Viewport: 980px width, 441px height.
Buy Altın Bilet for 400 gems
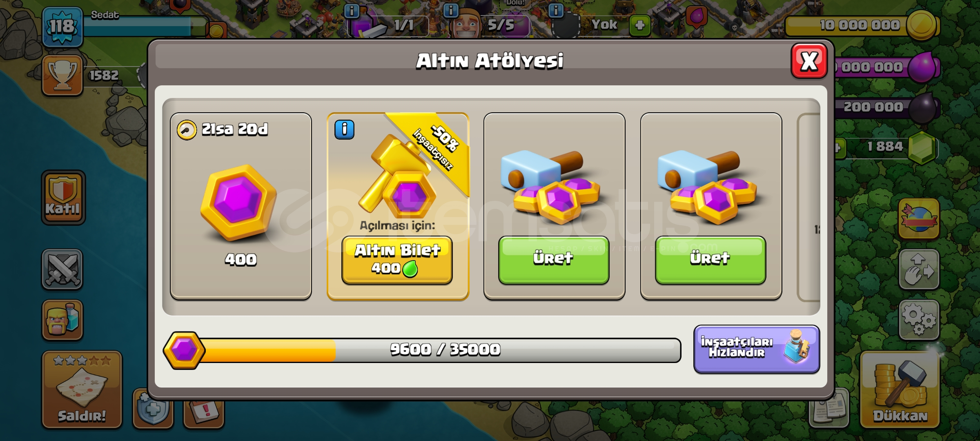coord(397,260)
